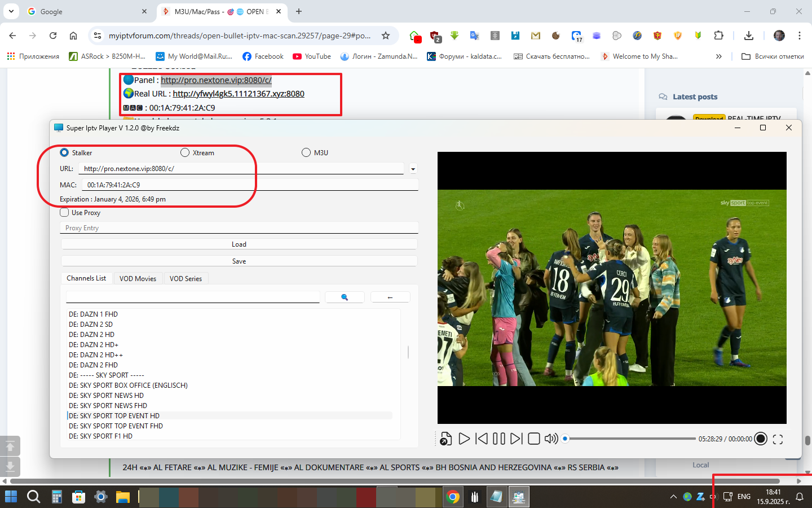Toggle fullscreen video mode
The width and height of the screenshot is (812, 508).
(x=778, y=439)
